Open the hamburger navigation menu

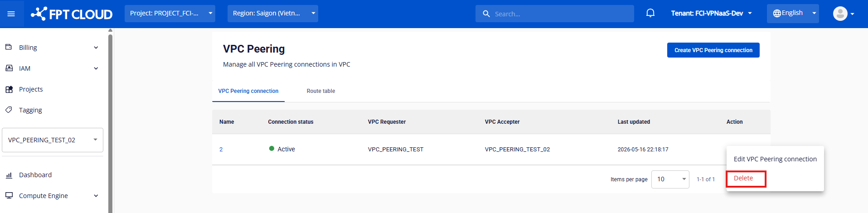[11, 14]
